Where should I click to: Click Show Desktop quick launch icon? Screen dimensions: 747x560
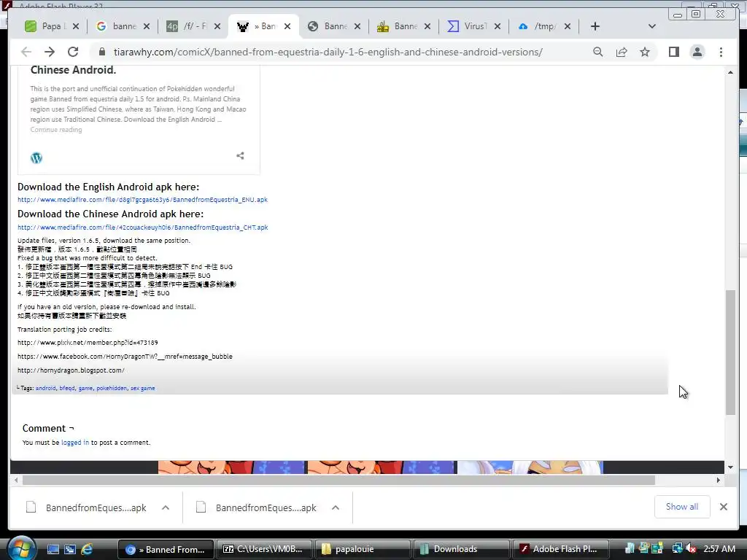coord(53,549)
